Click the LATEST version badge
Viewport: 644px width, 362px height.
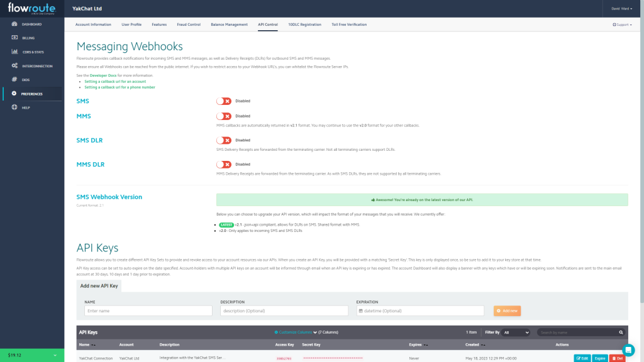pyautogui.click(x=226, y=225)
